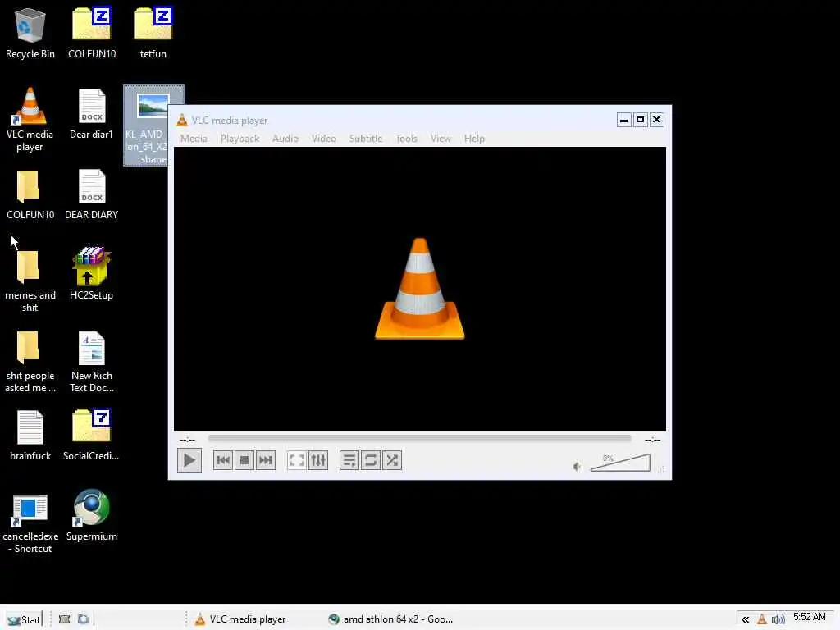Open the Video menu

pos(323,138)
